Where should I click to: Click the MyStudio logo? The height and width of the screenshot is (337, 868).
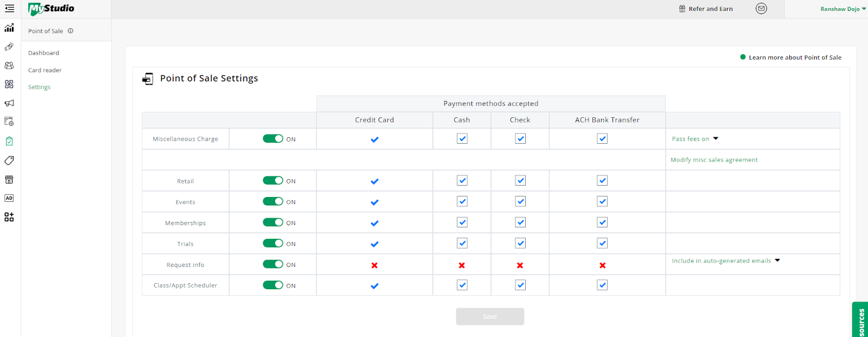51,9
